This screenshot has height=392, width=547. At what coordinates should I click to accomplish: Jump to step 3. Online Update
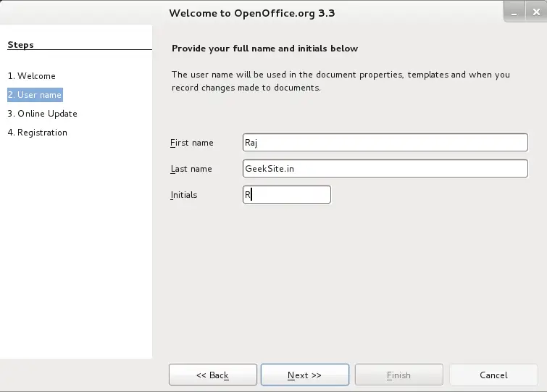[43, 114]
